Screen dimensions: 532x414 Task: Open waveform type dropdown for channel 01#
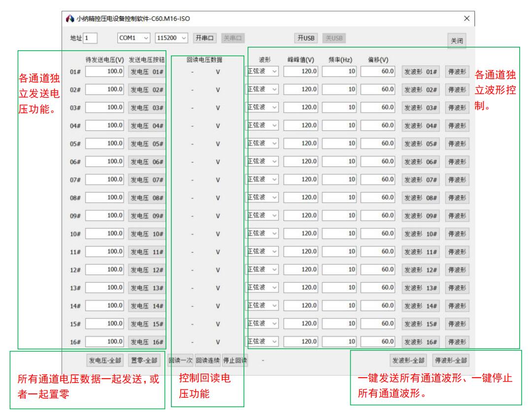click(262, 71)
